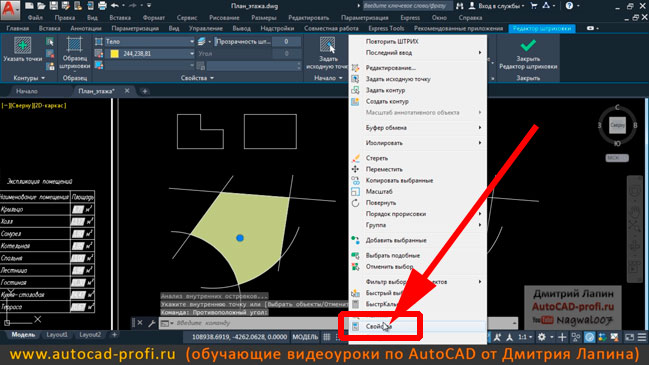649x365 pixels.
Task: Click the Указать точки hatch button
Action: 23,50
